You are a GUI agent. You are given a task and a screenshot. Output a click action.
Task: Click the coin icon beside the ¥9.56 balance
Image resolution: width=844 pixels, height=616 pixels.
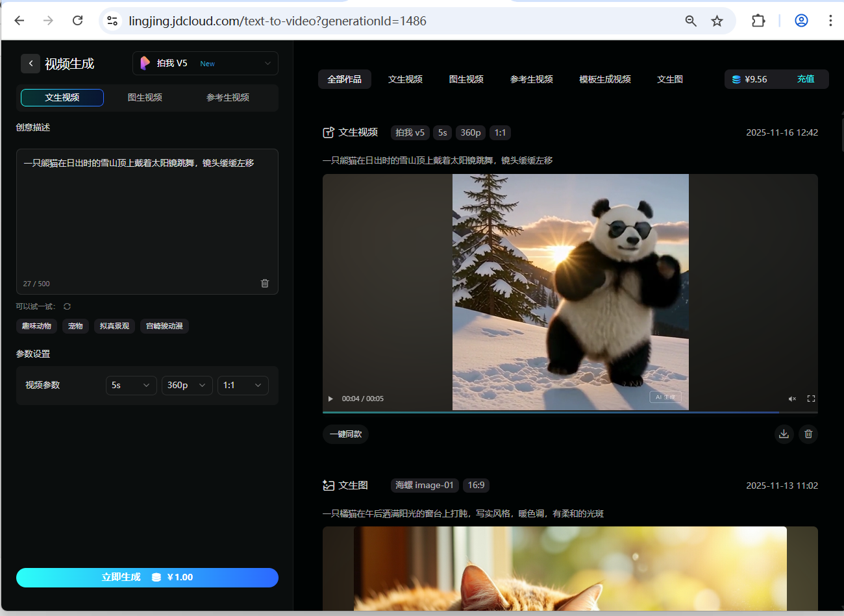pos(736,79)
